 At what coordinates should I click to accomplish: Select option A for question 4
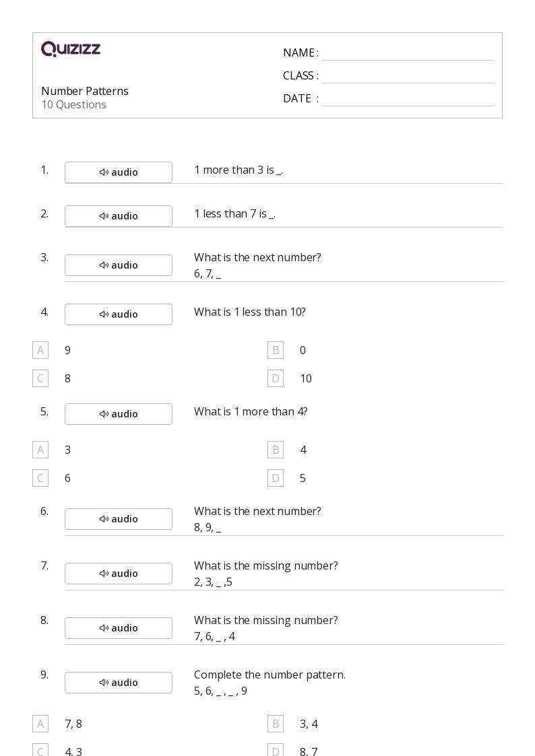(40, 350)
